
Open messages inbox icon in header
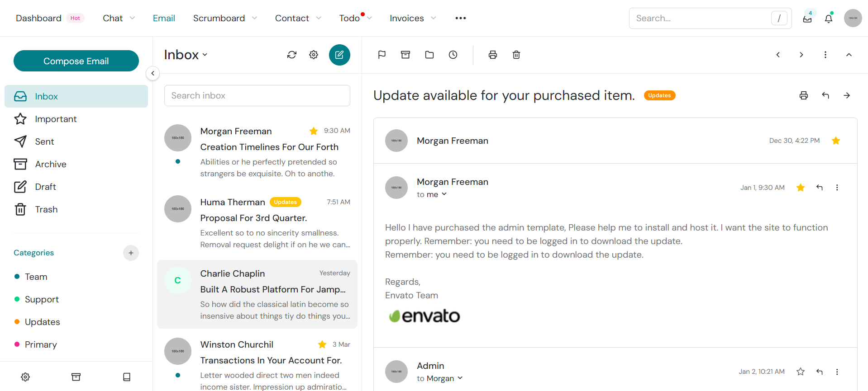[x=807, y=19]
